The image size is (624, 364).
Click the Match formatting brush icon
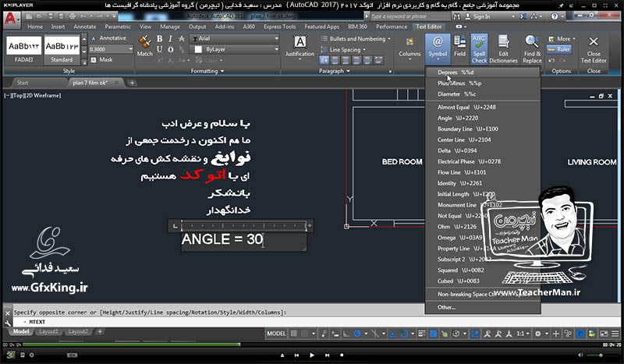(x=144, y=41)
